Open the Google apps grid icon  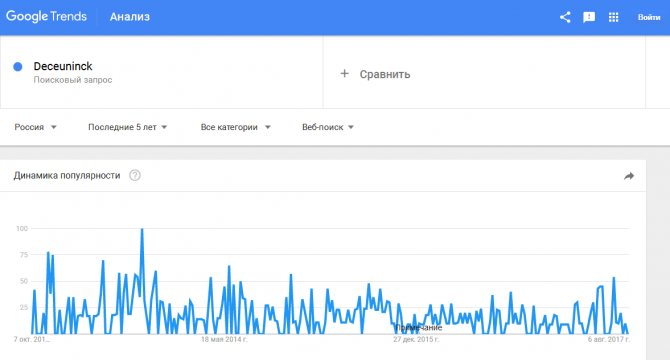(x=613, y=17)
